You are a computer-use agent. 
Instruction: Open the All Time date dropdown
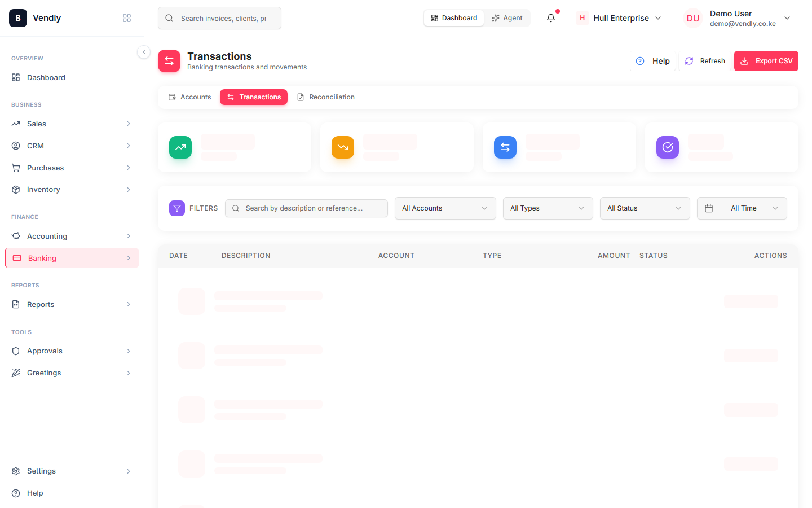[742, 208]
